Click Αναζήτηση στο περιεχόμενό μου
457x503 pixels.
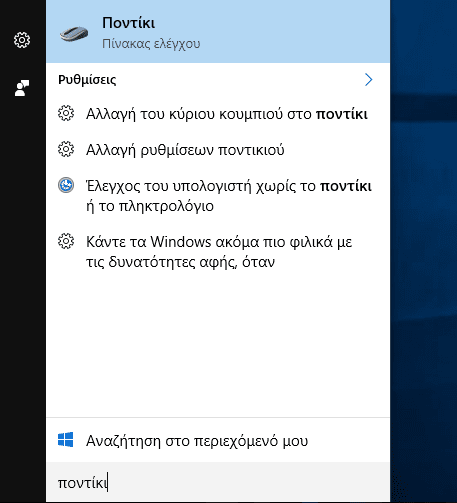218,440
